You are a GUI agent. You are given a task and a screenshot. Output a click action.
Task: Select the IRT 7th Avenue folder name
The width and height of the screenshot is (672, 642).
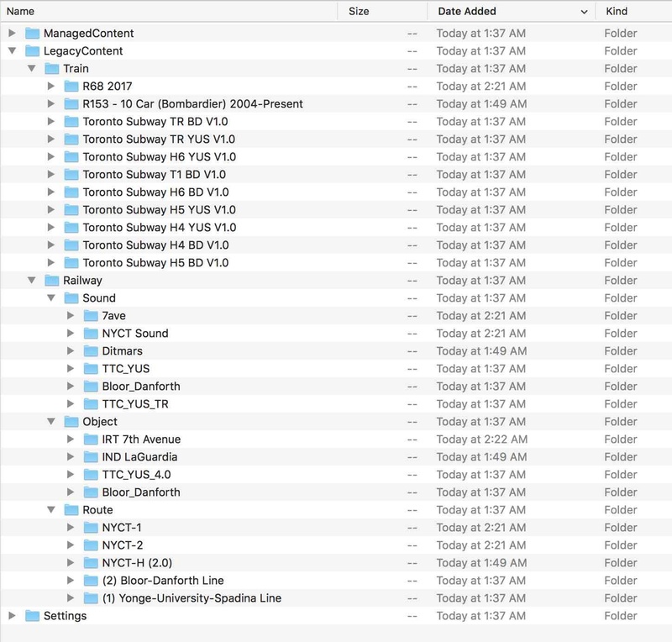coord(141,439)
